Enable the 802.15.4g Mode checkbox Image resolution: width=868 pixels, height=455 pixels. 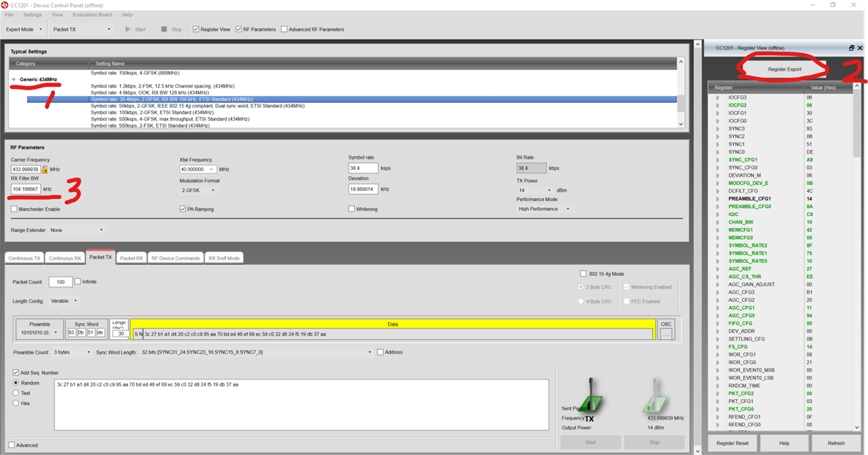click(583, 274)
